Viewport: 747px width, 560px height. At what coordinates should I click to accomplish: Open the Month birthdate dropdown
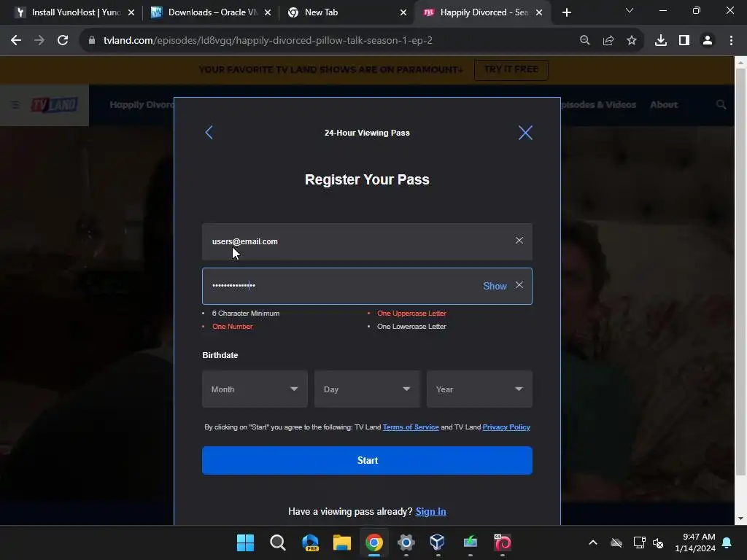coord(255,389)
